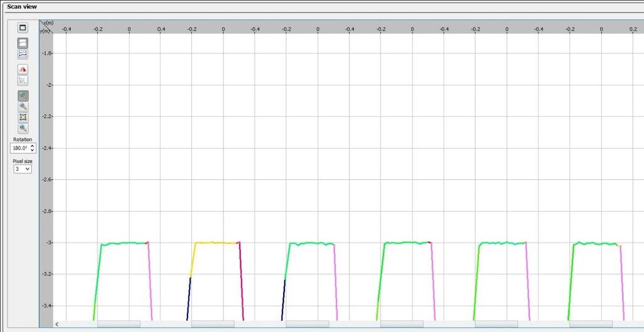This screenshot has height=332, width=644.
Task: Click the -2.4 label on the y axis
Action: (x=47, y=148)
